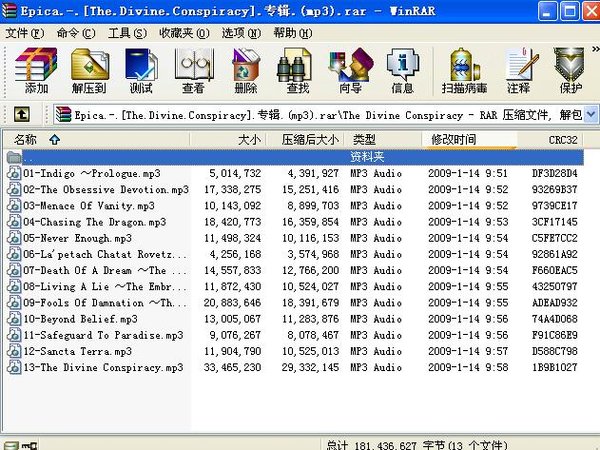
Task: Click packed size value 4,391,927
Action: (313, 173)
